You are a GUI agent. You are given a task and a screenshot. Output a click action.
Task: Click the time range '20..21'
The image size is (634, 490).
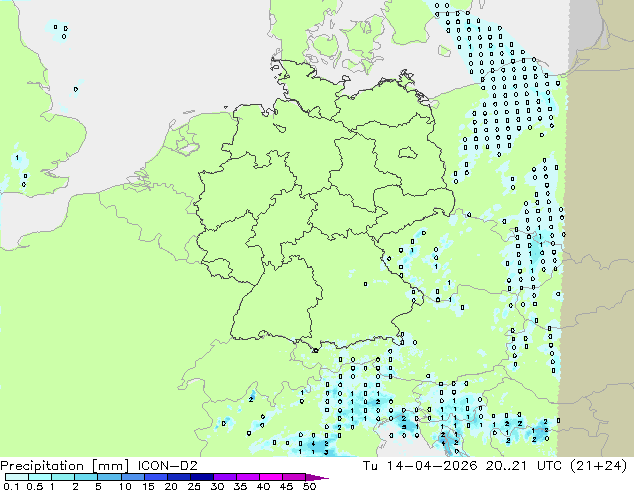[506, 466]
